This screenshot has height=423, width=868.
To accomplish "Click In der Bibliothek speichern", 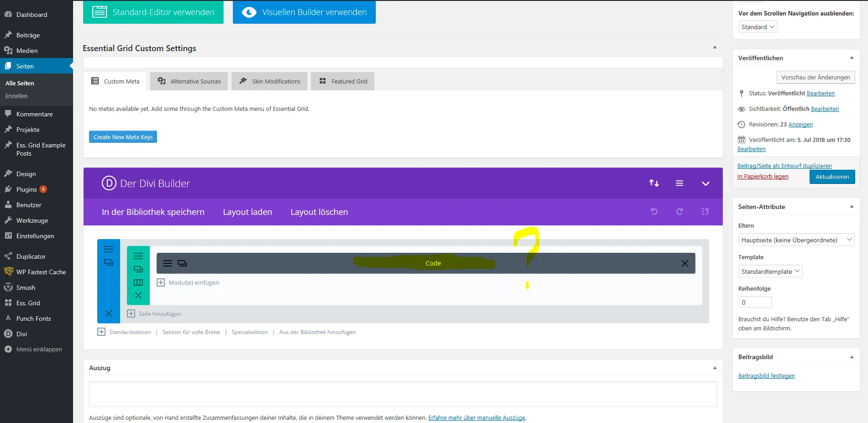I will tap(153, 212).
